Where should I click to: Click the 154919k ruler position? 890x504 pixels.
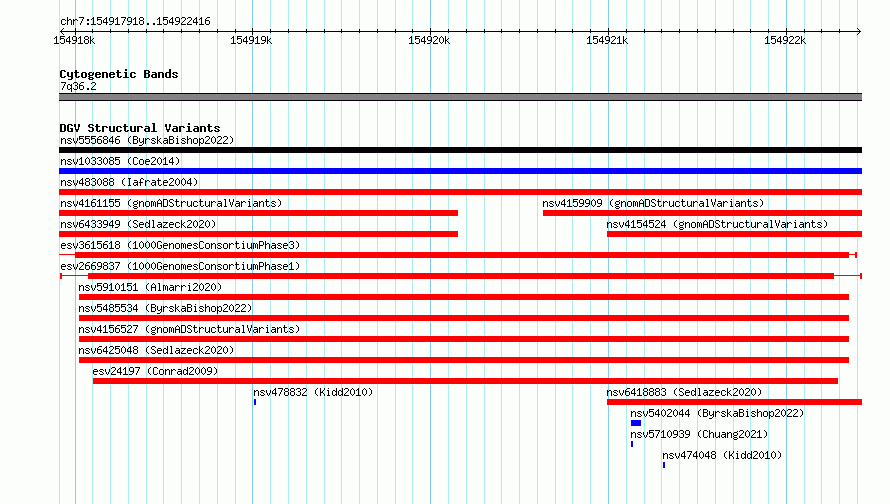(251, 40)
